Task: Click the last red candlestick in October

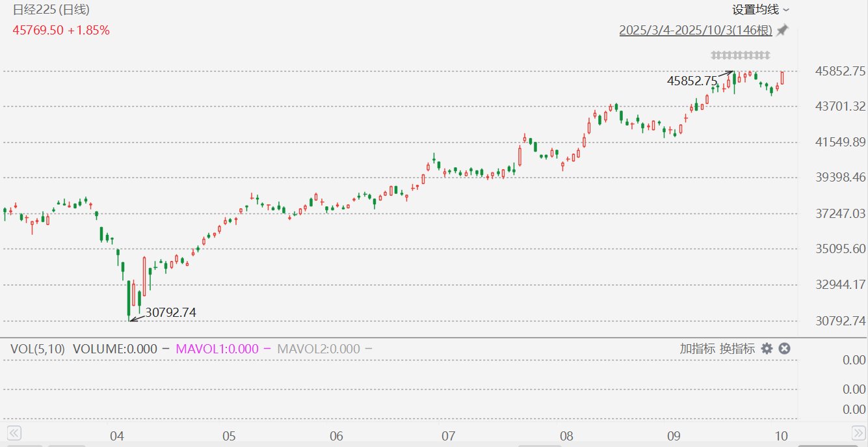Action: (x=782, y=78)
